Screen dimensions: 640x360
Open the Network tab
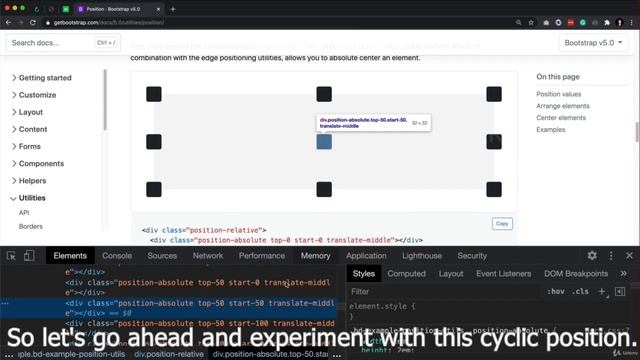(x=208, y=256)
